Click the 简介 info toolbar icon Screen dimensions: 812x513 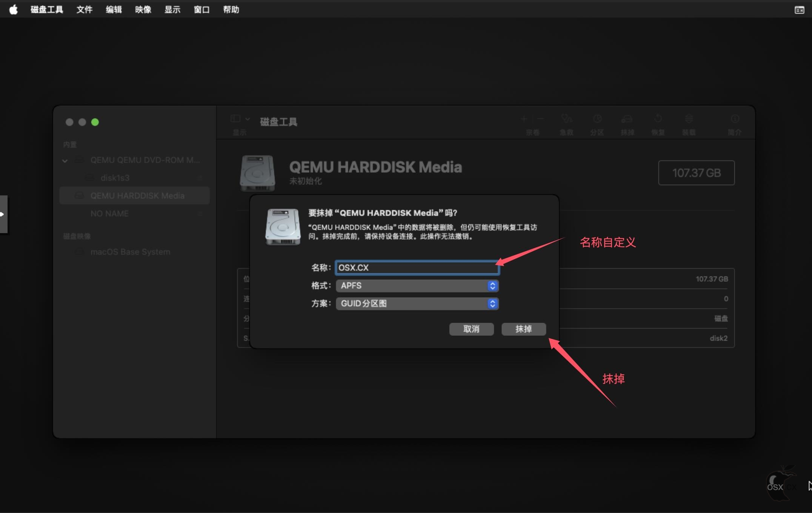coord(735,119)
